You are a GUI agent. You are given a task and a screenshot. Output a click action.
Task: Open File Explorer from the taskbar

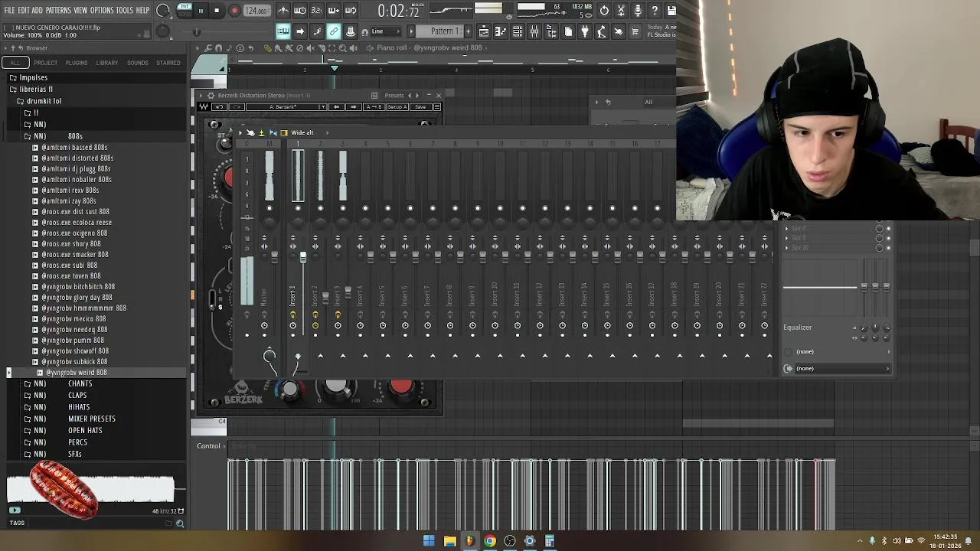[449, 541]
